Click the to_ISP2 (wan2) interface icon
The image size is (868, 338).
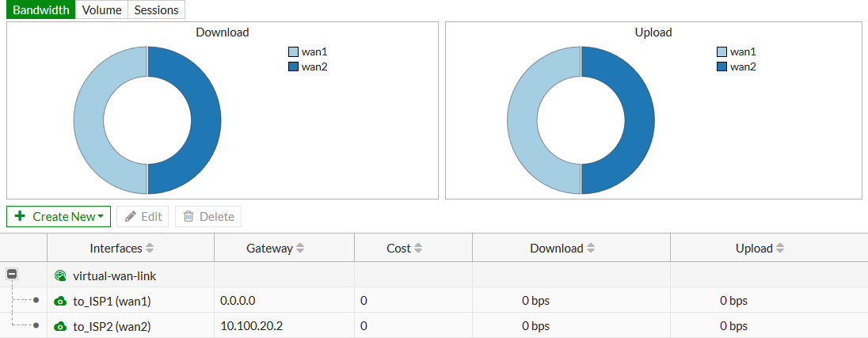pos(60,326)
